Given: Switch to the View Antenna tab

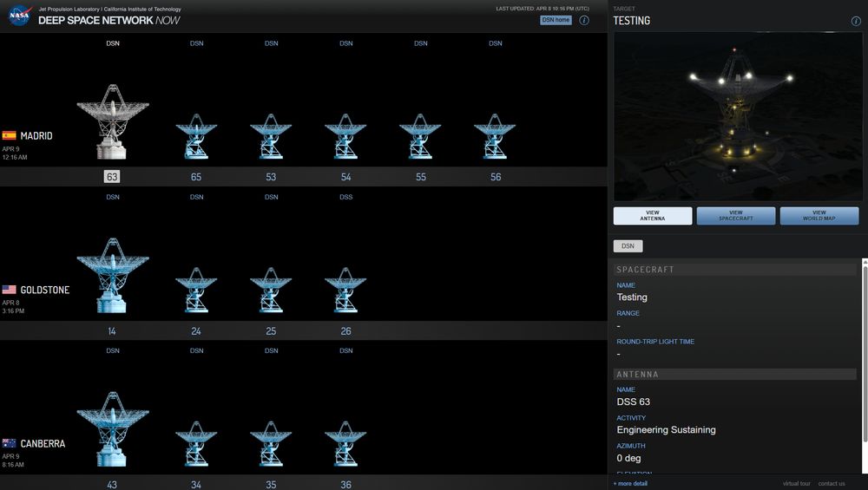Looking at the screenshot, I should [653, 216].
